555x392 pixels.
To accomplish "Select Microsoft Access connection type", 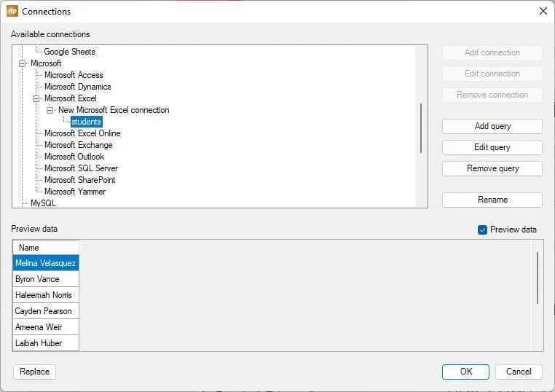I will (74, 75).
